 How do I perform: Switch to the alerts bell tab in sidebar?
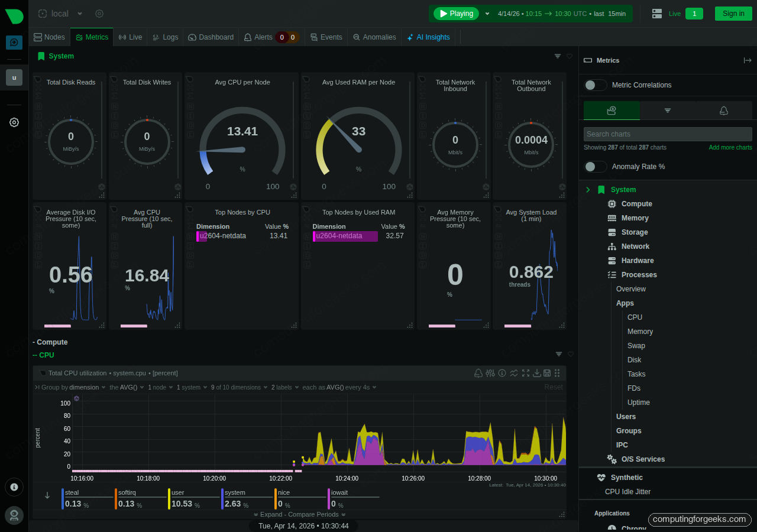(723, 111)
